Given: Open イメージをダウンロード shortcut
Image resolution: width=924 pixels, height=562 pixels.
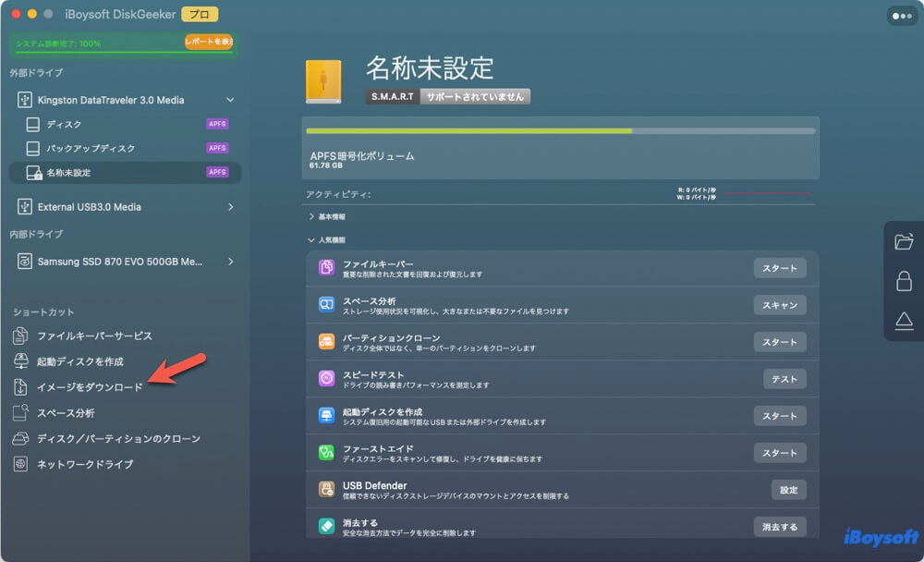Looking at the screenshot, I should coord(90,387).
